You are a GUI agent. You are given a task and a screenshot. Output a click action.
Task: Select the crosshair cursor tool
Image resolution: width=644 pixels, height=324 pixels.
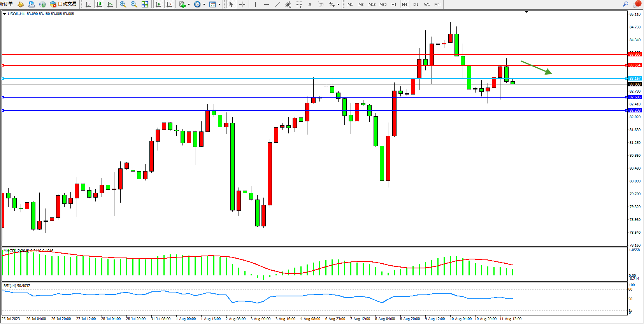242,4
